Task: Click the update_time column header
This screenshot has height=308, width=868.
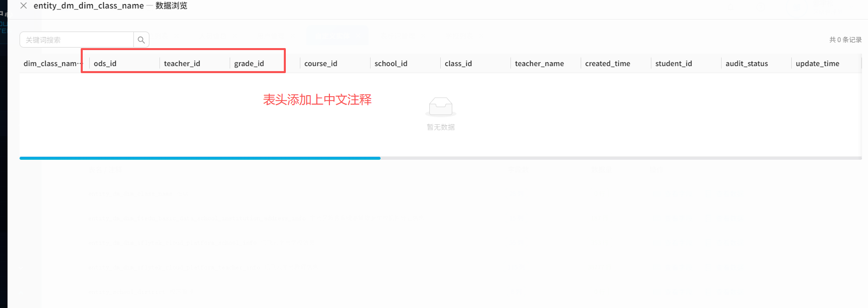Action: tap(817, 64)
